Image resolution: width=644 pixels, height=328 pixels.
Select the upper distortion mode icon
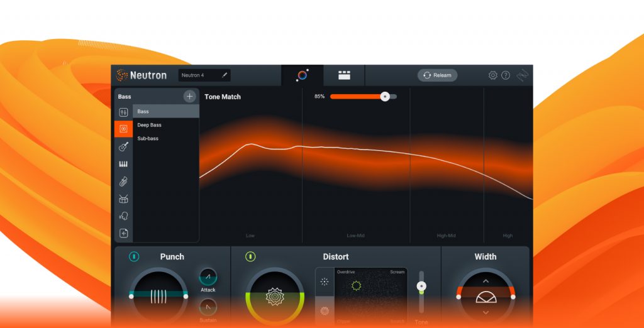(x=325, y=282)
